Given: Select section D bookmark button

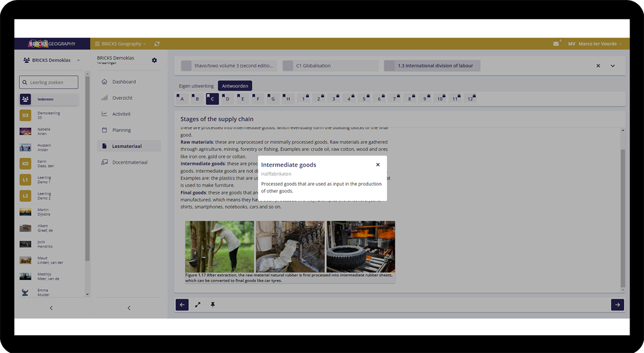Looking at the screenshot, I should [x=227, y=99].
